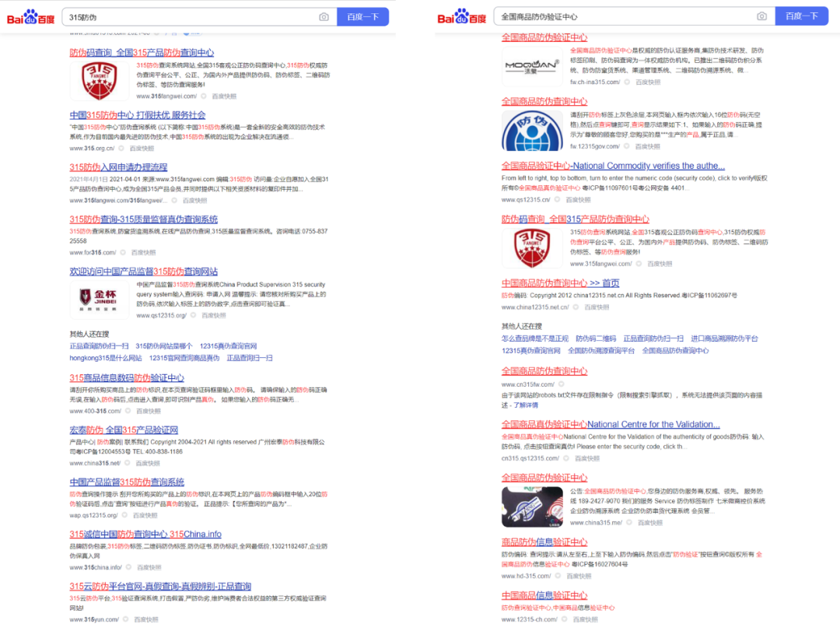Open thumbnail of the www.china315.me result
This screenshot has width=840, height=631.
[532, 507]
